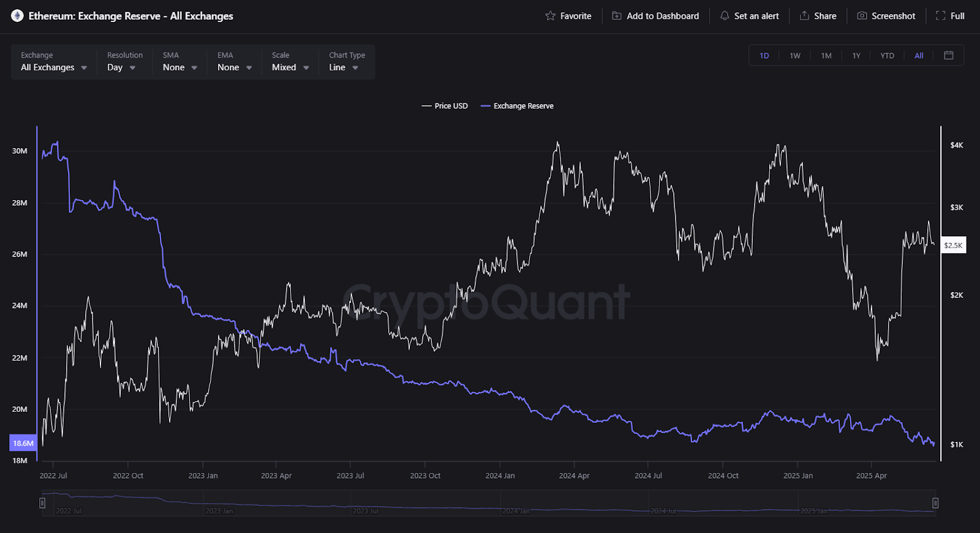Click the right range slider handle
Image resolution: width=980 pixels, height=533 pixels.
click(935, 503)
